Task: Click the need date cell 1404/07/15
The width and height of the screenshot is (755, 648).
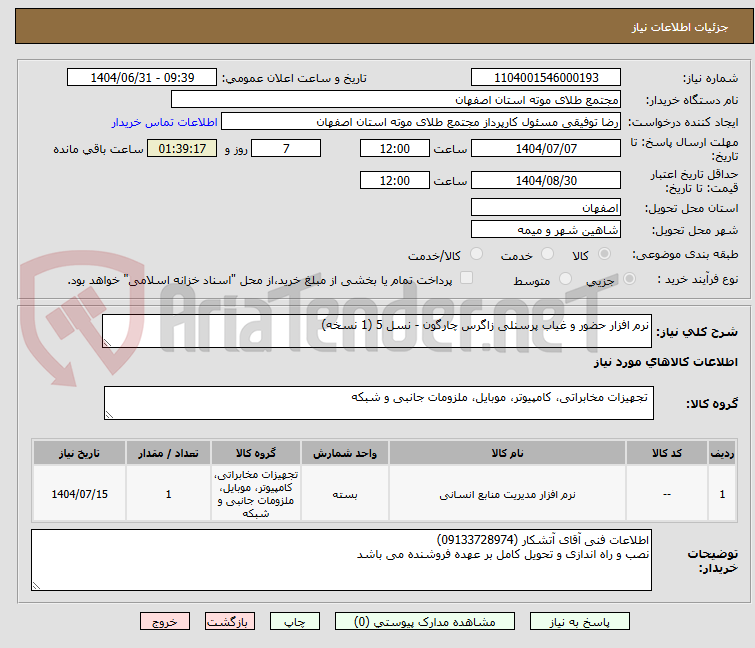Action: tap(79, 494)
